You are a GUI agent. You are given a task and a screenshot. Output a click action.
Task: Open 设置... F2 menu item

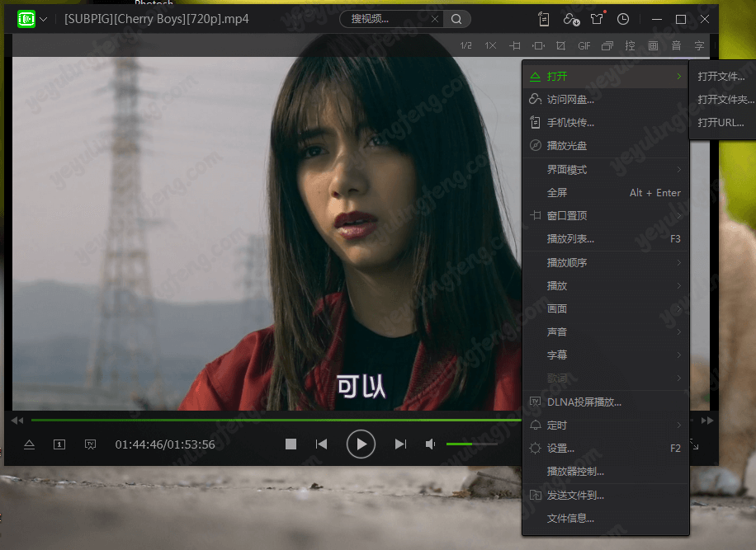pos(606,449)
